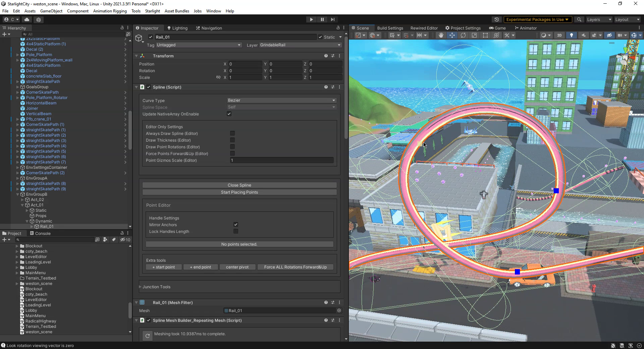Open the Animation Rigging menu

110,11
